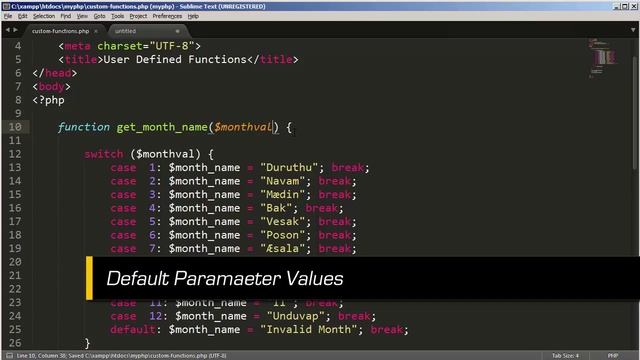Open the Project menu
Screen dimensions: 640x360
click(x=138, y=16)
